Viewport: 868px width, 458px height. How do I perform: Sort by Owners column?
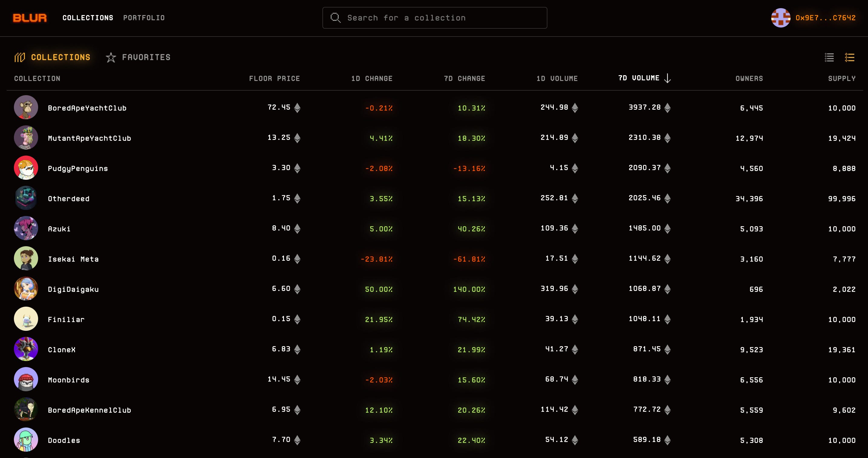749,79
